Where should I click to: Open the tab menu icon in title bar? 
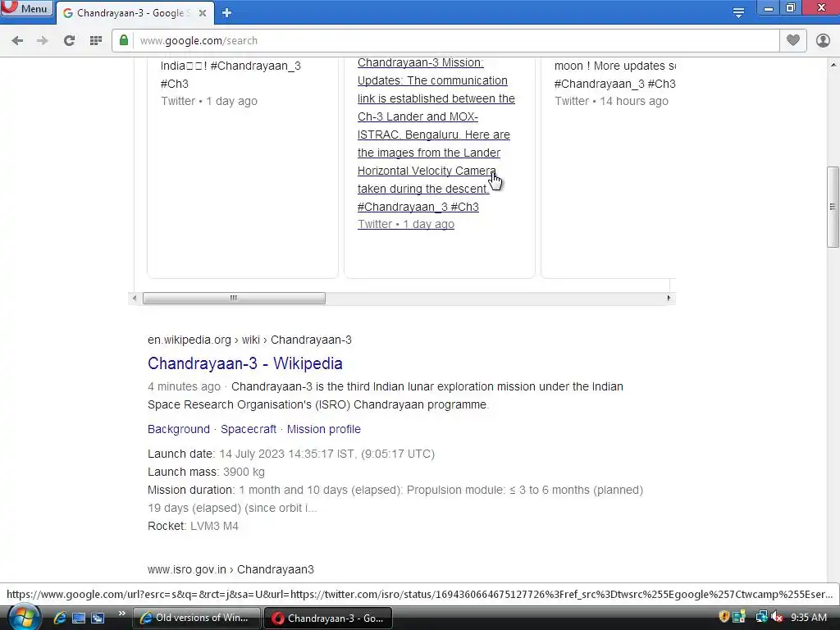[738, 13]
